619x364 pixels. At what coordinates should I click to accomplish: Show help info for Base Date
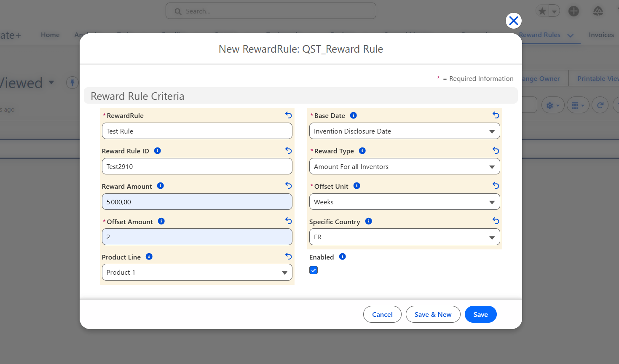[354, 115]
